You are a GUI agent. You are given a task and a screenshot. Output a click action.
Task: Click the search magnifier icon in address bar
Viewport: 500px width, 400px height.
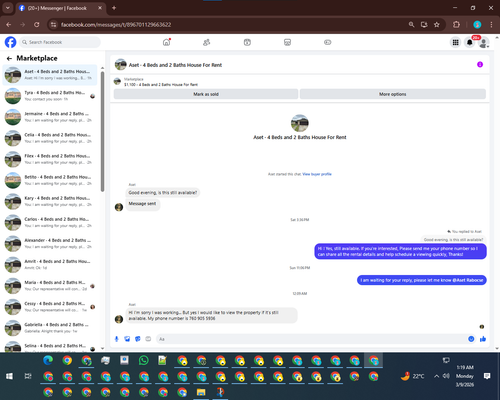411,25
